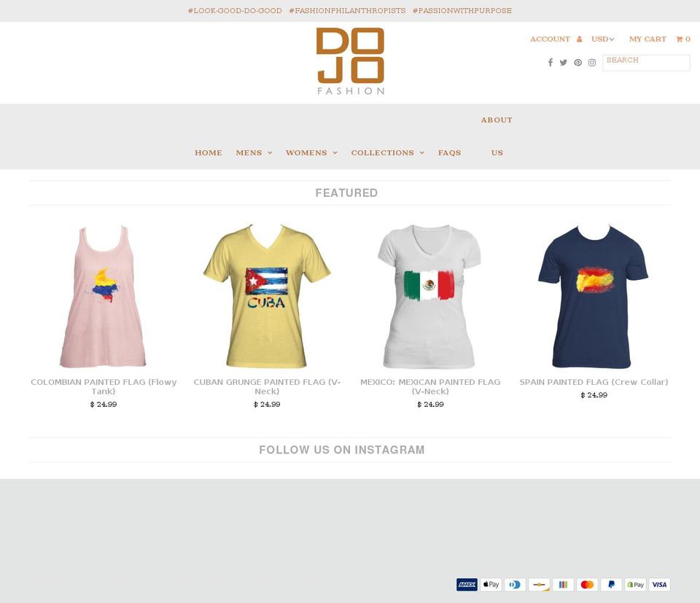Expand the COLLECTIONS menu chevron
Viewport: 700px width, 603px height.
pos(422,153)
